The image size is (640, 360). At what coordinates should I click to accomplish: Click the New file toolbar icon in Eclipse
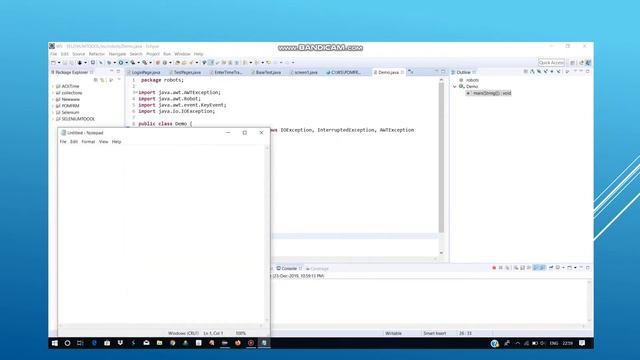(x=53, y=62)
